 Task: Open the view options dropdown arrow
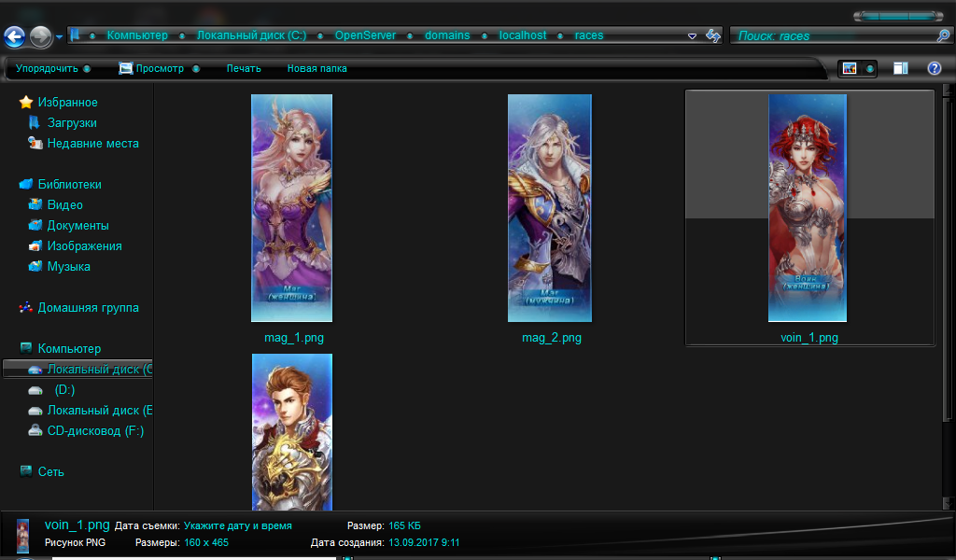870,68
